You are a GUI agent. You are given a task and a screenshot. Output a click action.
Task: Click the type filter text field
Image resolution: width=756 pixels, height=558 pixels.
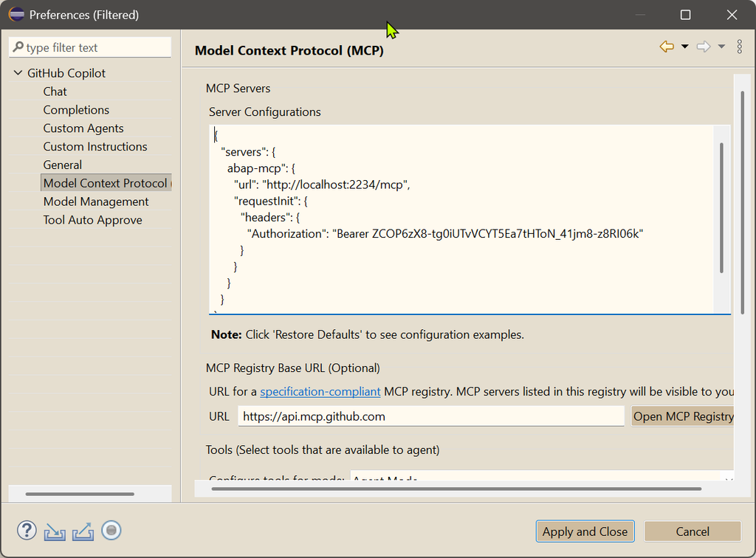click(x=90, y=47)
